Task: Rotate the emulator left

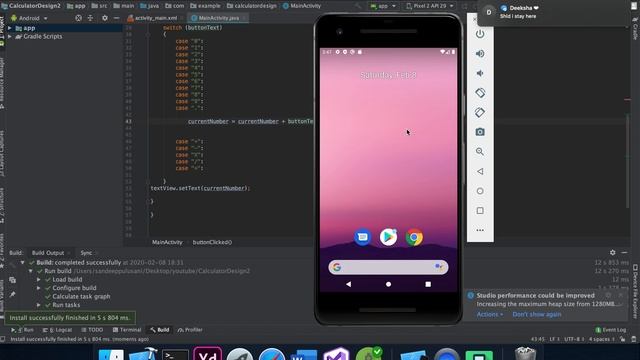Action: [480, 93]
